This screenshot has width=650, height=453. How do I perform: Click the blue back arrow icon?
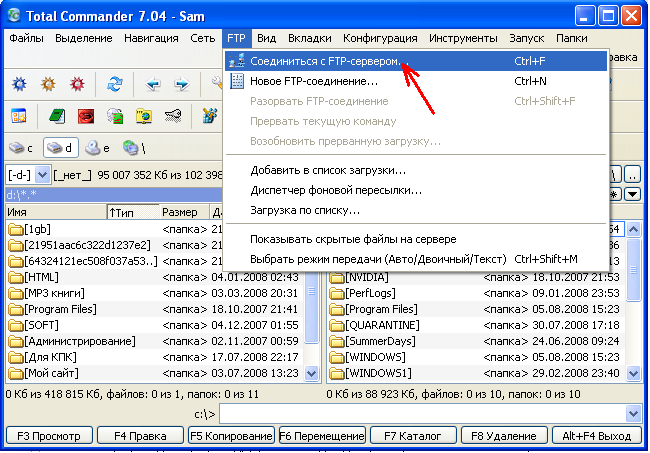point(153,84)
